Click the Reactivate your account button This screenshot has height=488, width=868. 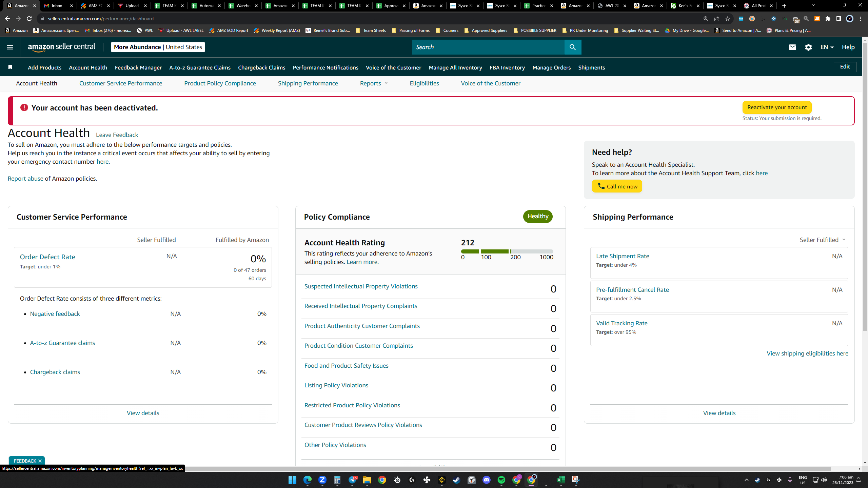click(x=777, y=107)
